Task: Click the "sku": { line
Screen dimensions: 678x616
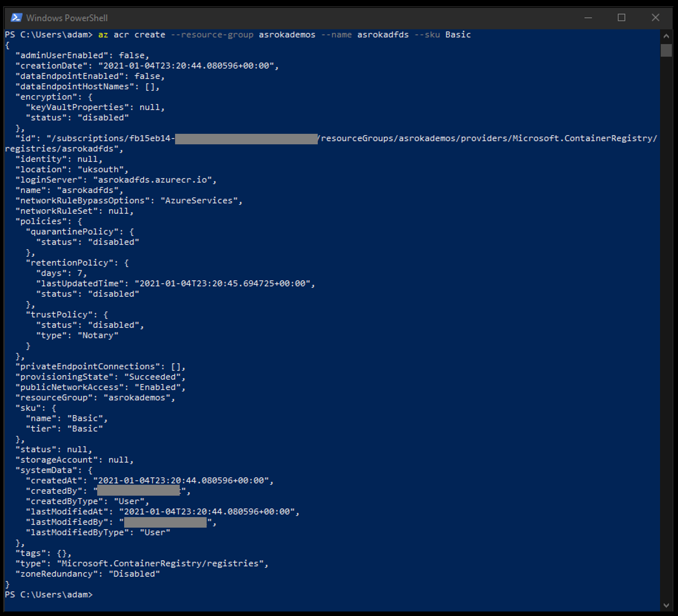Action: coord(36,408)
